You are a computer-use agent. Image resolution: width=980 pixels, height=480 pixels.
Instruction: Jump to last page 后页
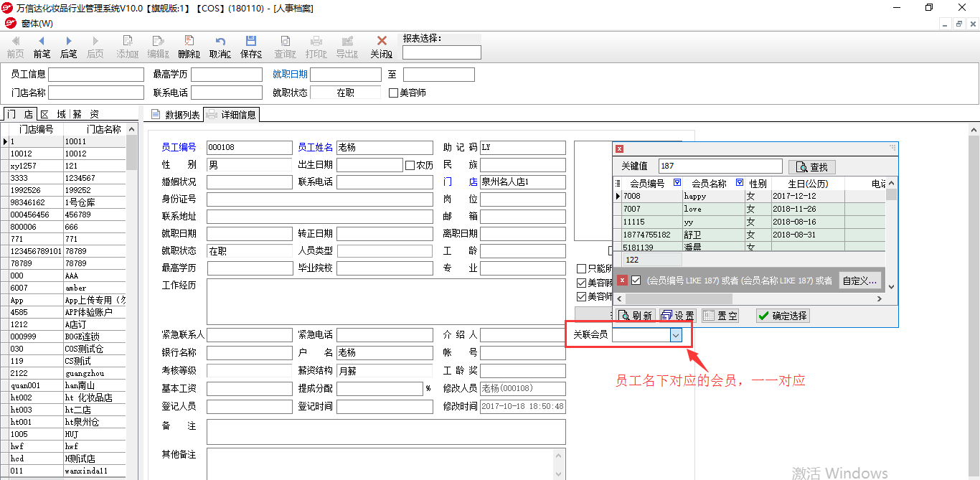[95, 47]
